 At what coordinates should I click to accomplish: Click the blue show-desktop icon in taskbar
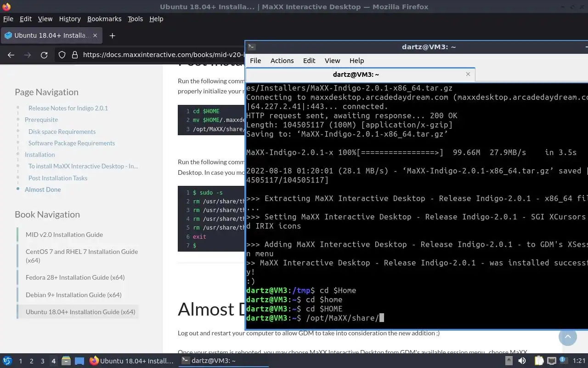point(79,361)
